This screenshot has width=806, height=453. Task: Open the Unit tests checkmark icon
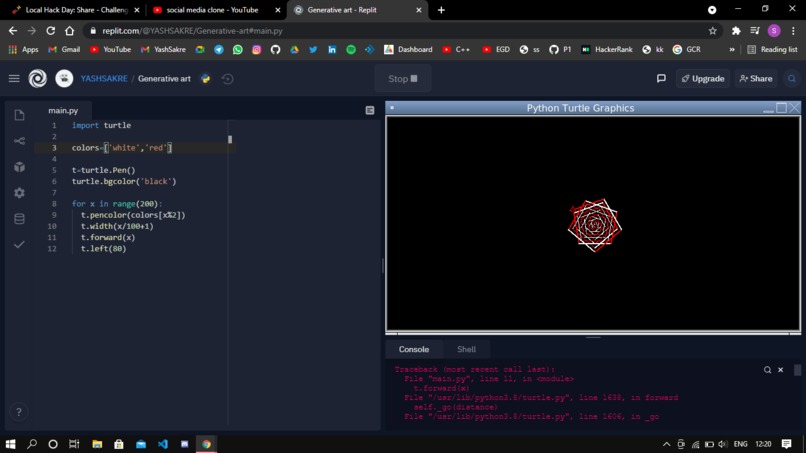[x=19, y=245]
